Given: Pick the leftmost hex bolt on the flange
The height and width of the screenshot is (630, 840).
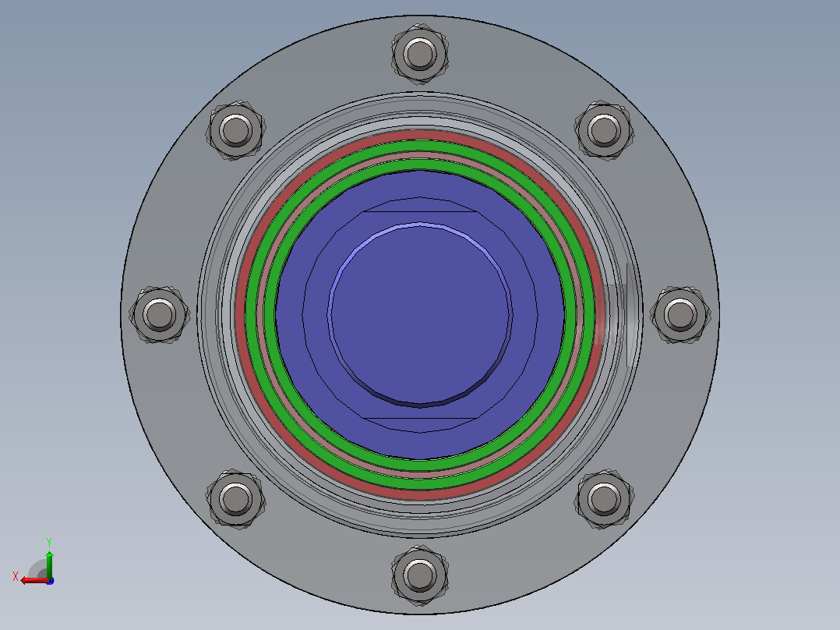Looking at the screenshot, I should tap(159, 314).
